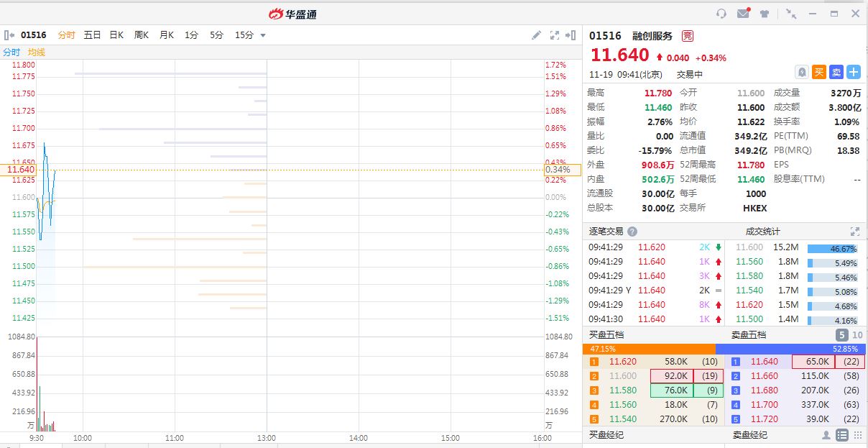Switch order book depth to 10 levels
868x448 pixels.
(857, 335)
